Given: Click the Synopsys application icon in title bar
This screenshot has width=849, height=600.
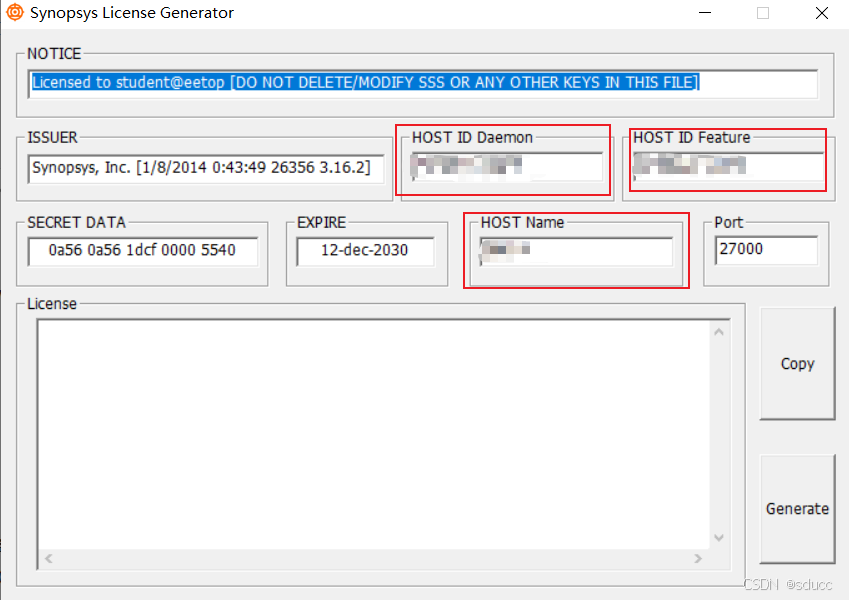Looking at the screenshot, I should 15,12.
